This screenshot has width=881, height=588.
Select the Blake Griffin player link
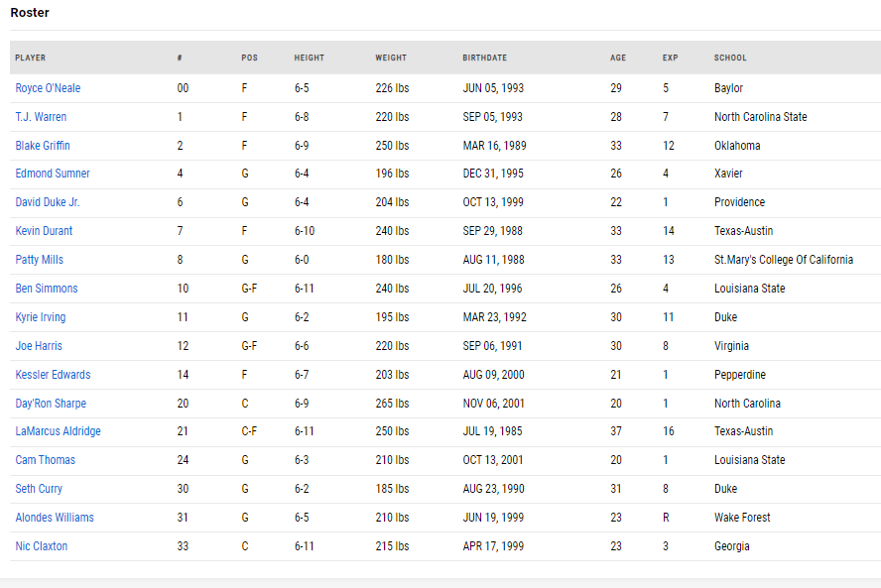coord(43,146)
